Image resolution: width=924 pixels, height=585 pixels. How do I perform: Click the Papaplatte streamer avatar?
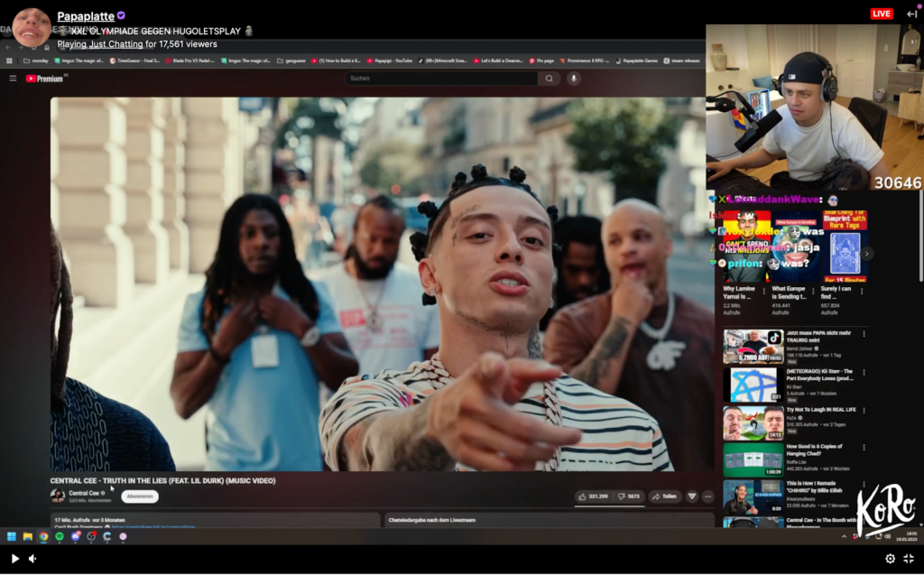(x=32, y=27)
